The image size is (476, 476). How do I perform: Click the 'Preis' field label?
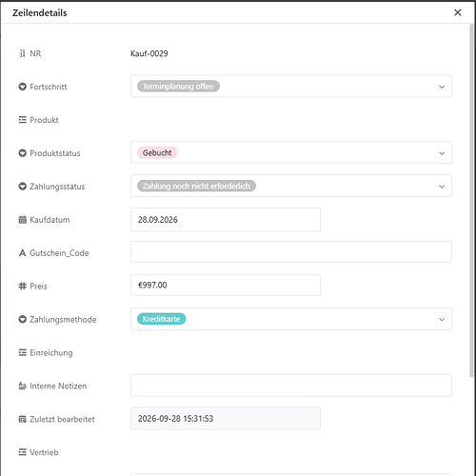click(38, 287)
